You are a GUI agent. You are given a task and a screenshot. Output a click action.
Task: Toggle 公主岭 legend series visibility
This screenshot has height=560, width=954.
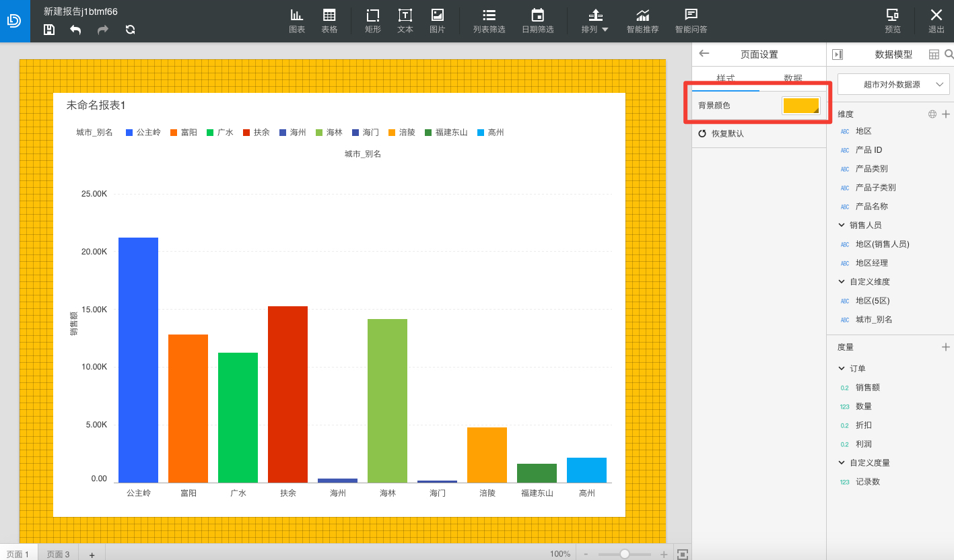[143, 133]
